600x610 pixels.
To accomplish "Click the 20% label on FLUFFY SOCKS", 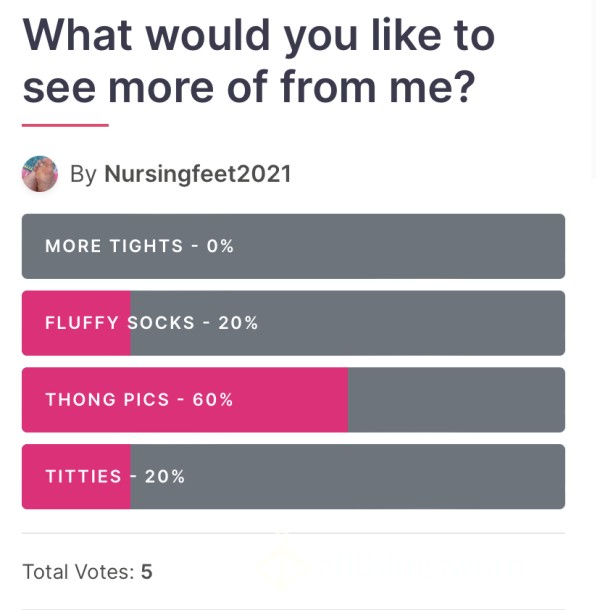I will (238, 323).
